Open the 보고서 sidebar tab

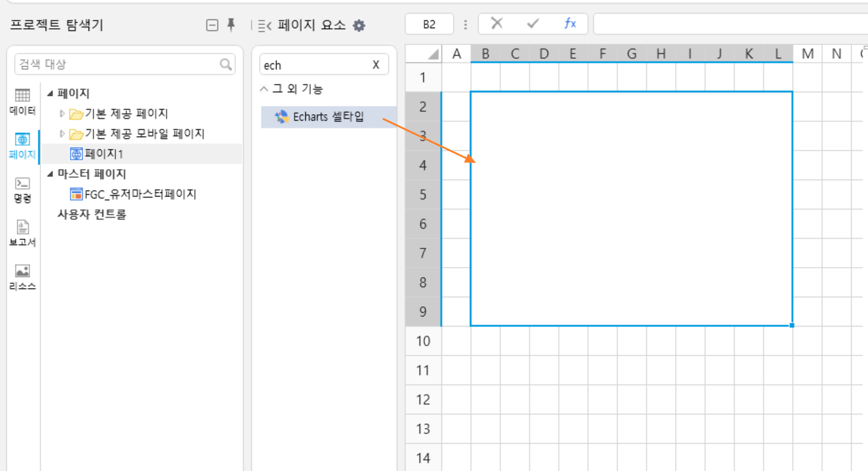[x=23, y=234]
